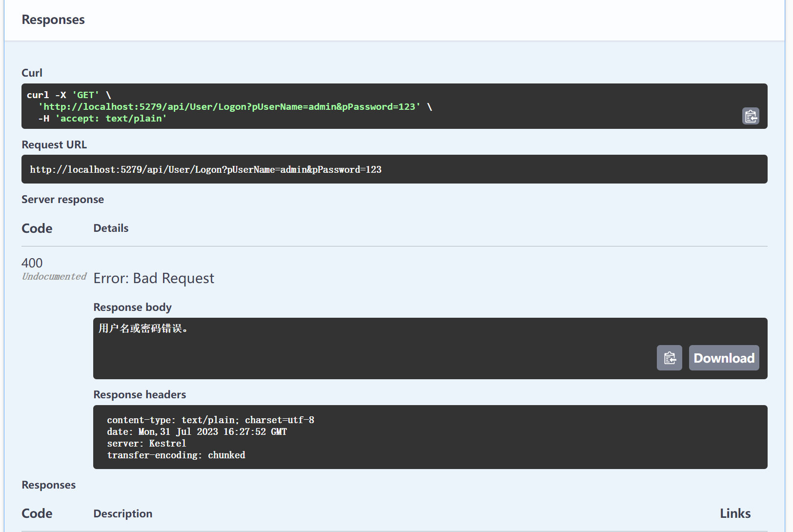Viewport: 793px width, 532px height.
Task: Click the date response header line
Action: click(x=197, y=432)
